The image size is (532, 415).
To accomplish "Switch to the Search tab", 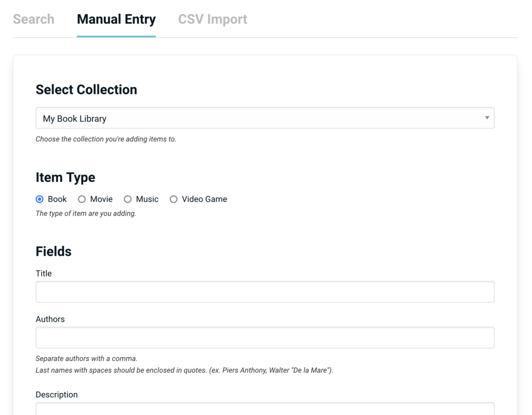I will pyautogui.click(x=33, y=19).
